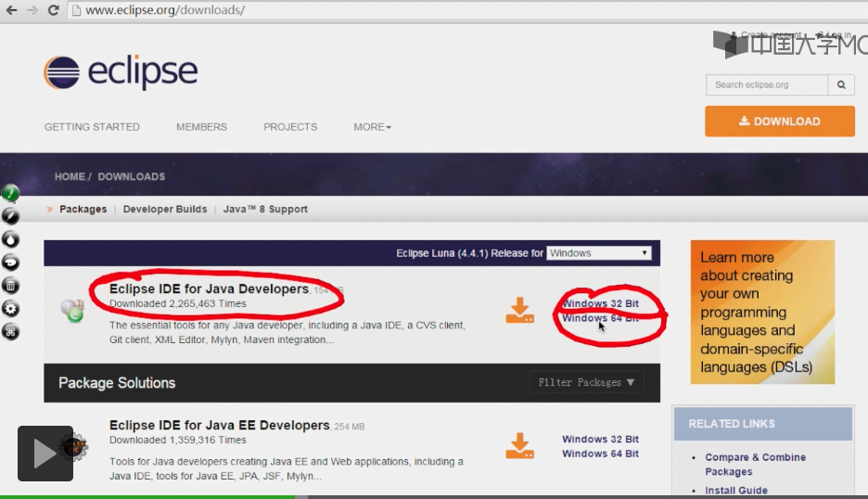868x499 pixels.
Task: Open the Install Guide link
Action: pyautogui.click(x=736, y=490)
